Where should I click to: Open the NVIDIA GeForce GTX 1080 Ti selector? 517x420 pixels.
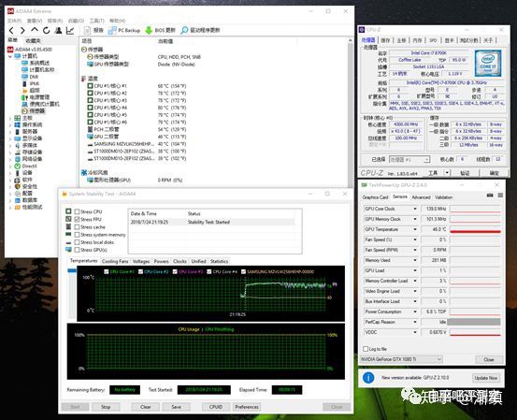401,359
